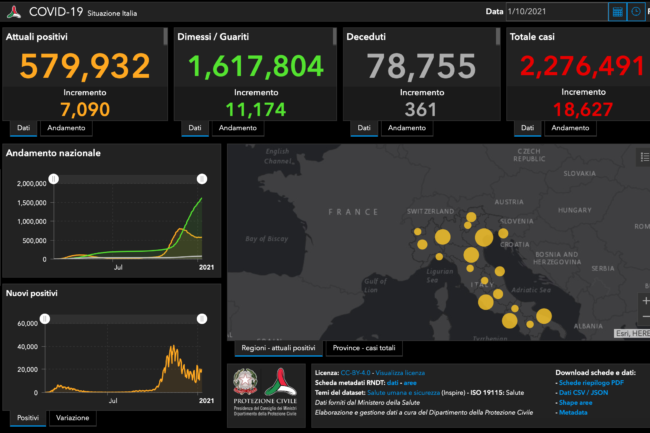The image size is (650, 433).
Task: Click the Data date input field
Action: (x=556, y=12)
